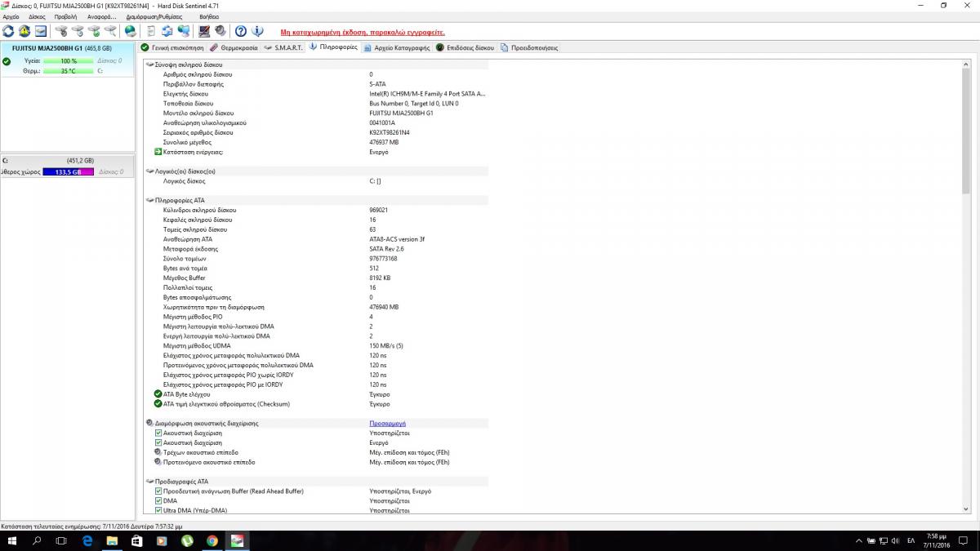Click the document report toolbar icon

151,31
